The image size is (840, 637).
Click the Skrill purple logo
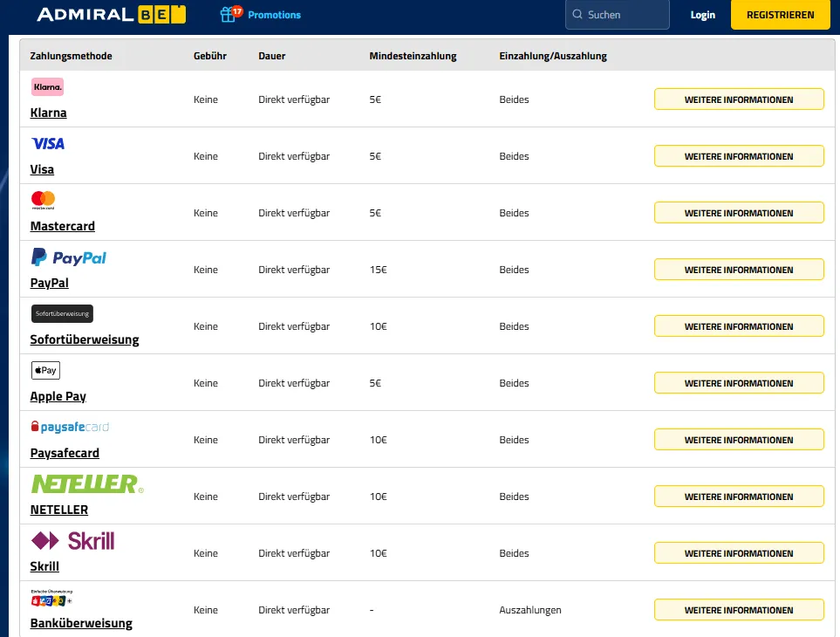pos(73,540)
